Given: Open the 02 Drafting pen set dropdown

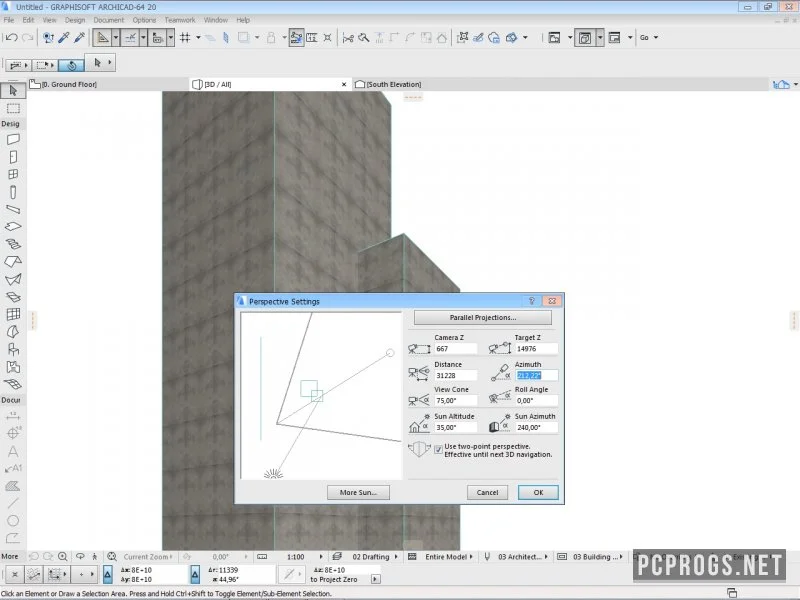Looking at the screenshot, I should tap(374, 557).
